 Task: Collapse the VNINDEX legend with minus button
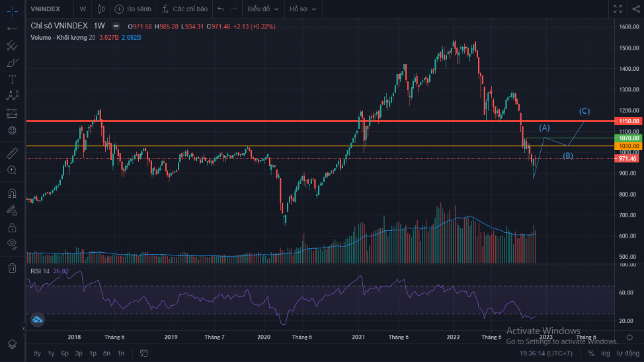116,26
